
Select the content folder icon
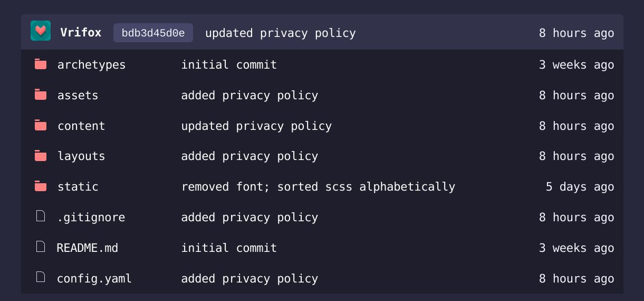[41, 126]
